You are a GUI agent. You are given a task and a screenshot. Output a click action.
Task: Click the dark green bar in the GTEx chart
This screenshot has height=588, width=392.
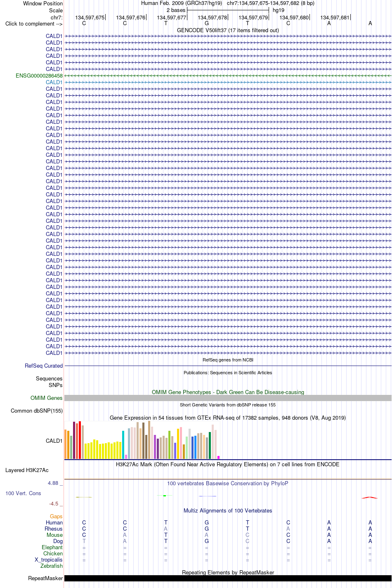click(210, 445)
